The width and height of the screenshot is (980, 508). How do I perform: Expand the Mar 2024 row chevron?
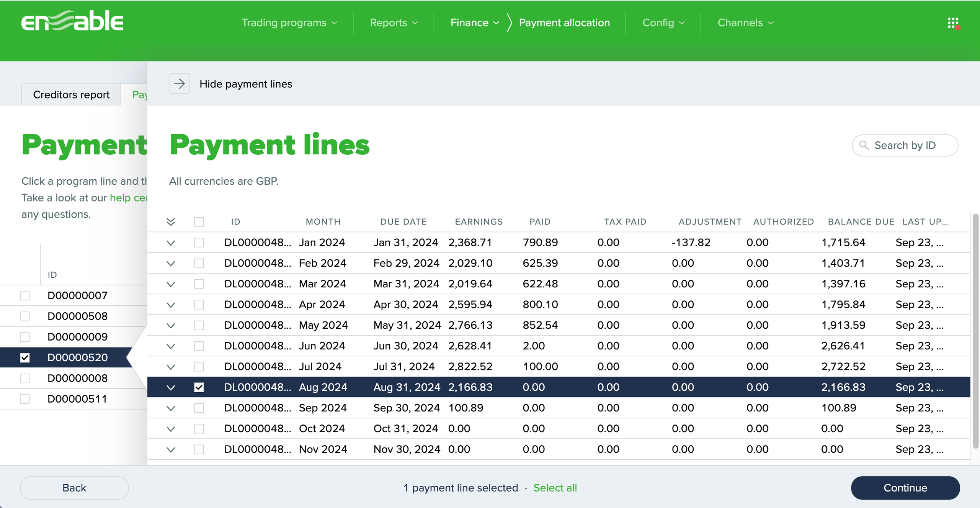[171, 284]
